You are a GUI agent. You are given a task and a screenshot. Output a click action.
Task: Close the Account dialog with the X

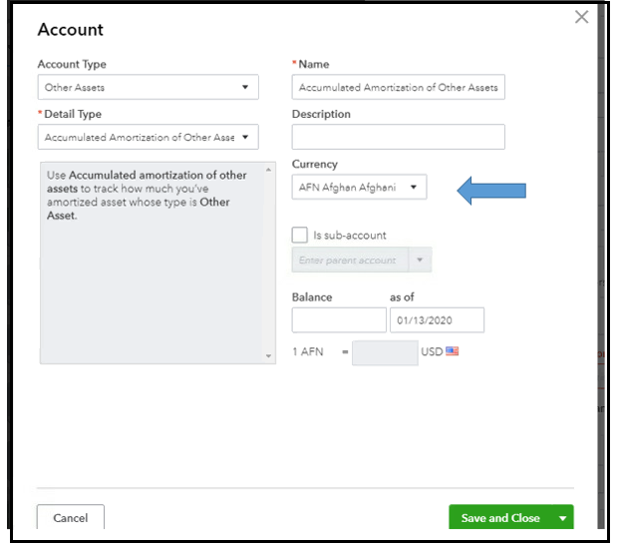tap(581, 18)
